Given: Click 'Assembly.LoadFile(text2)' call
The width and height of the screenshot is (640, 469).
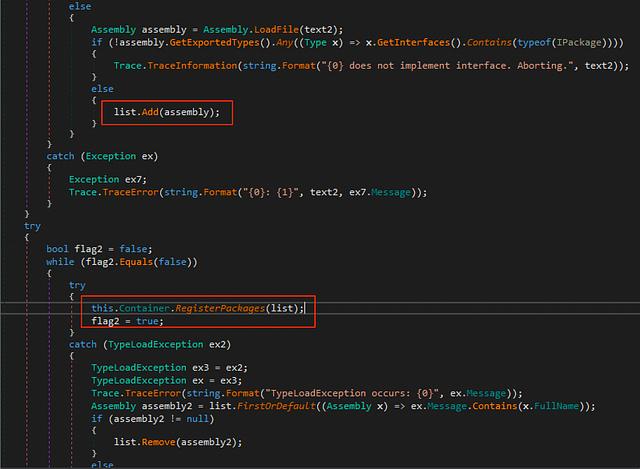Looking at the screenshot, I should coord(273,30).
